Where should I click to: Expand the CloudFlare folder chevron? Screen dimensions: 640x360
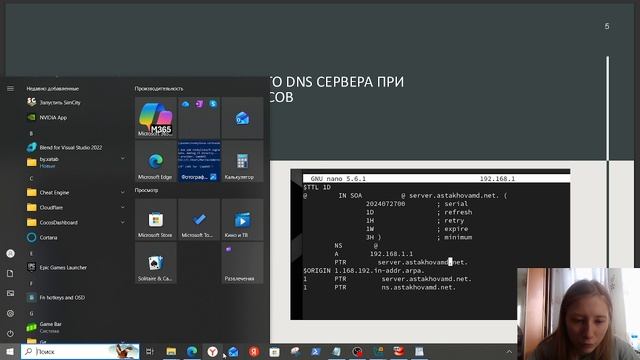point(123,207)
